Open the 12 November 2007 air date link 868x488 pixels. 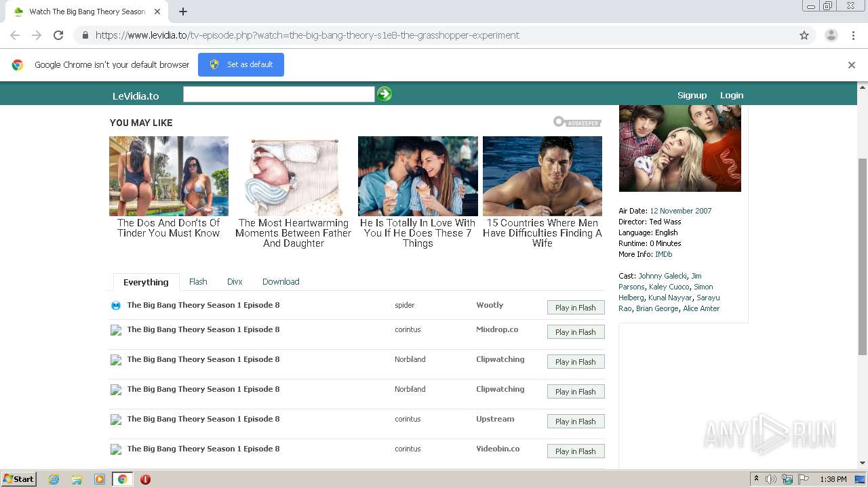tap(681, 211)
